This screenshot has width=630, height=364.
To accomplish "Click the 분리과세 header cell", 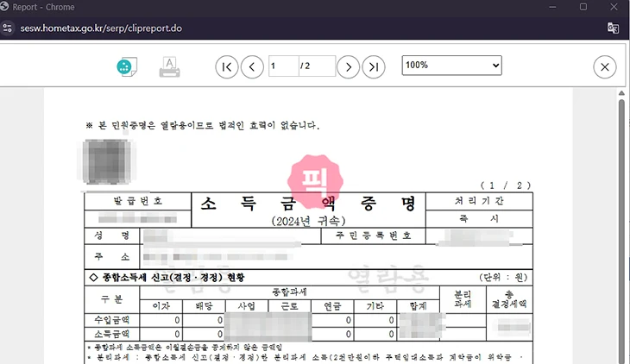I will pyautogui.click(x=463, y=299).
